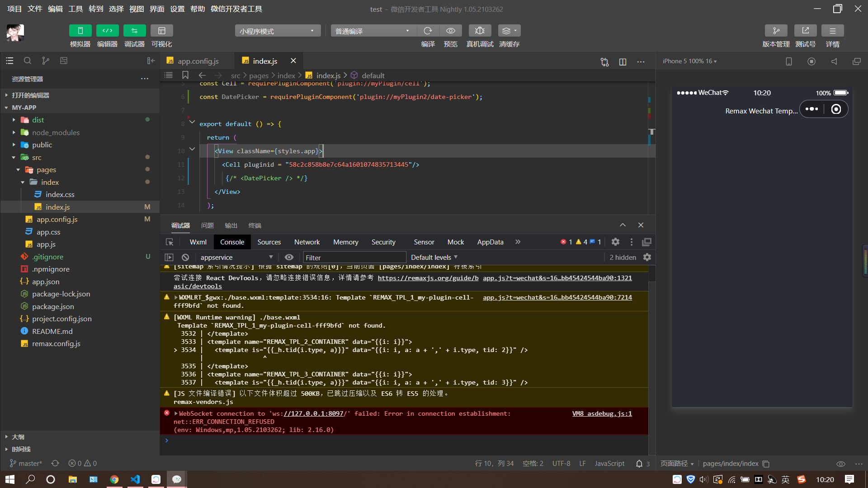Image resolution: width=868 pixels, height=488 pixels.
Task: Open the Default levels dropdown
Action: point(433,257)
